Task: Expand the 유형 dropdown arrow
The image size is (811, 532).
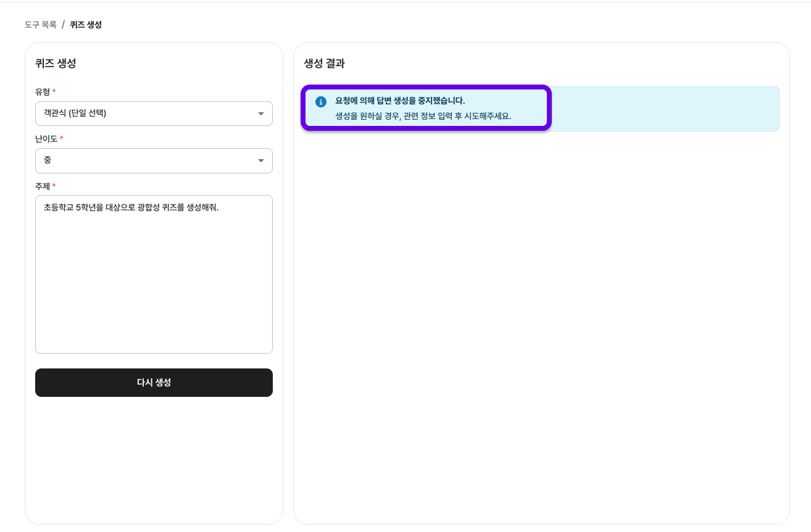Action: point(260,114)
